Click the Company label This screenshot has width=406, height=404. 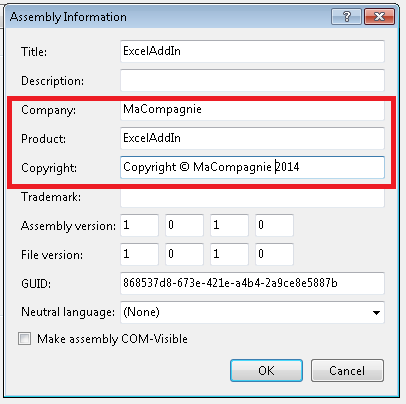(x=49, y=110)
